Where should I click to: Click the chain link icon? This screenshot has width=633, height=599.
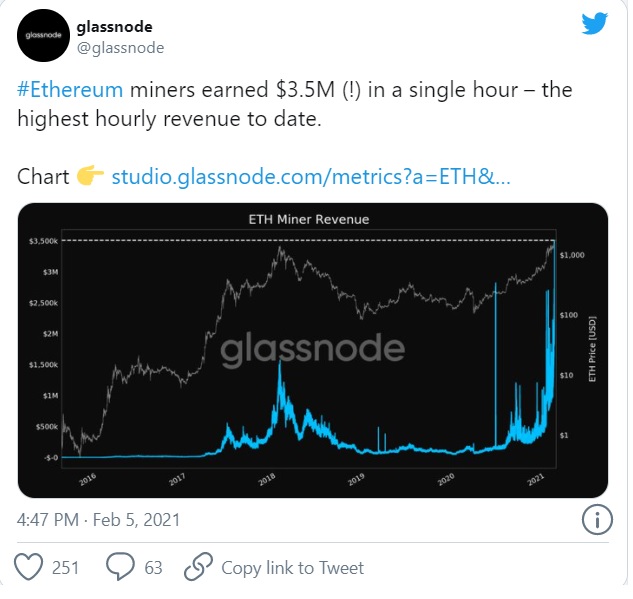pos(196,568)
